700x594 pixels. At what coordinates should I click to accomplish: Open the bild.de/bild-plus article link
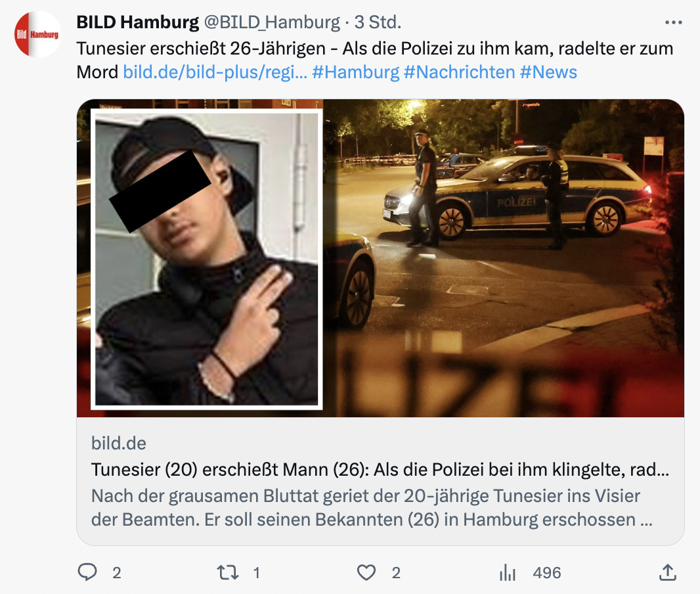coord(215,72)
